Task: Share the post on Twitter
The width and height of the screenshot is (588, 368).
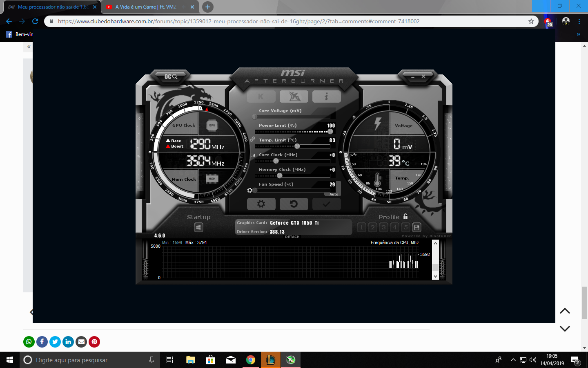Action: (x=55, y=342)
